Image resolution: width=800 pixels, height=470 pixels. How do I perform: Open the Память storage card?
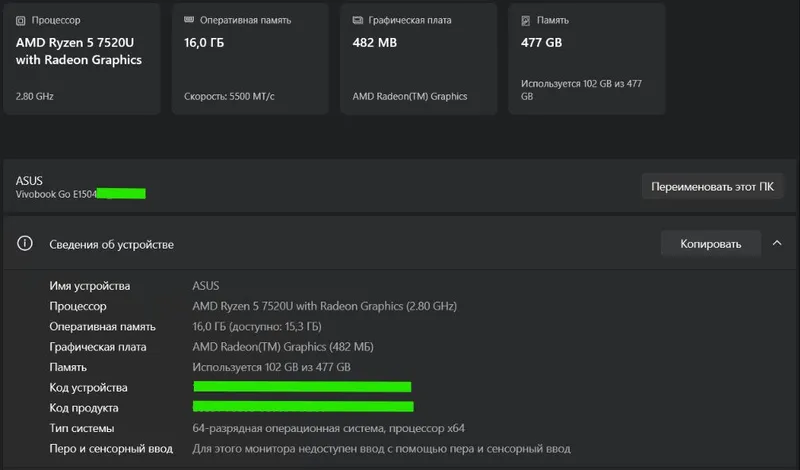(x=587, y=59)
